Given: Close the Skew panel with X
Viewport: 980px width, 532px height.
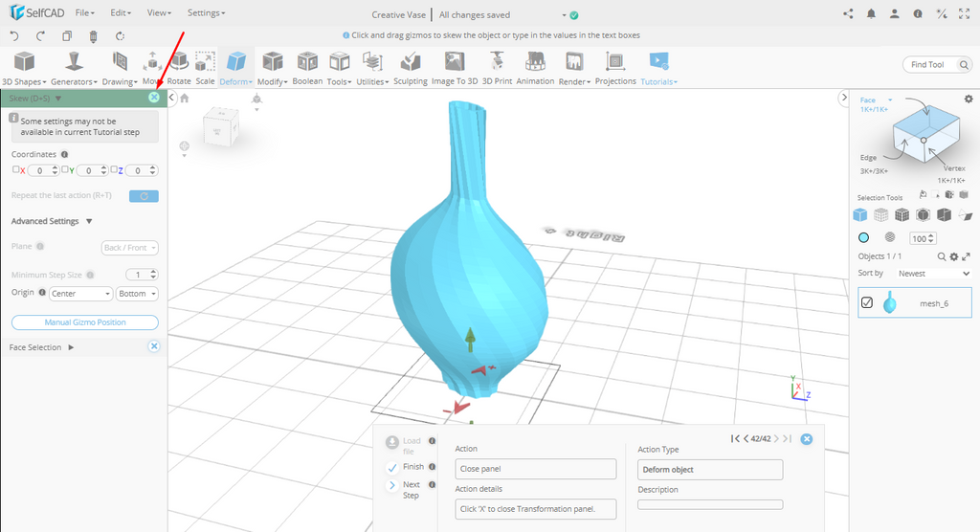Looking at the screenshot, I should pyautogui.click(x=154, y=98).
